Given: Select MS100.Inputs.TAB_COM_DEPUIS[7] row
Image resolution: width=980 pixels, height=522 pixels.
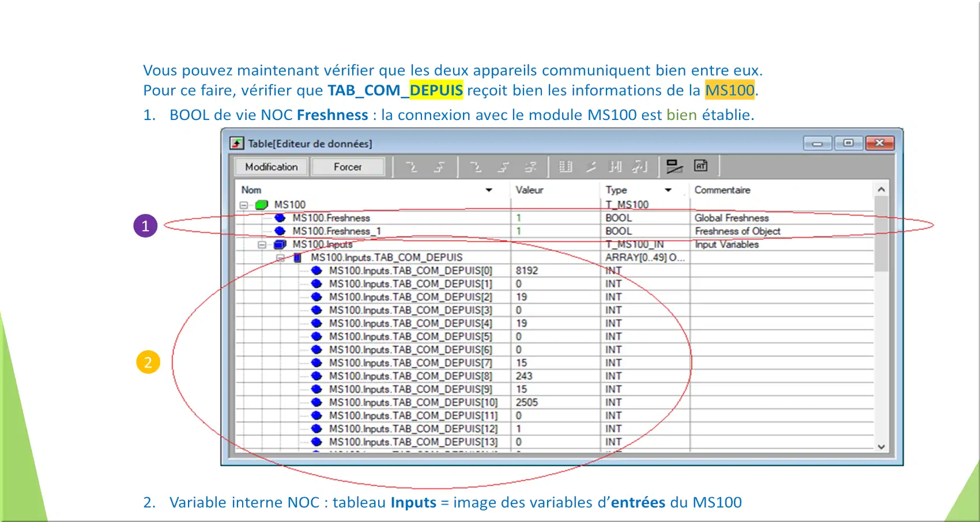Looking at the screenshot, I should pyautogui.click(x=555, y=363).
